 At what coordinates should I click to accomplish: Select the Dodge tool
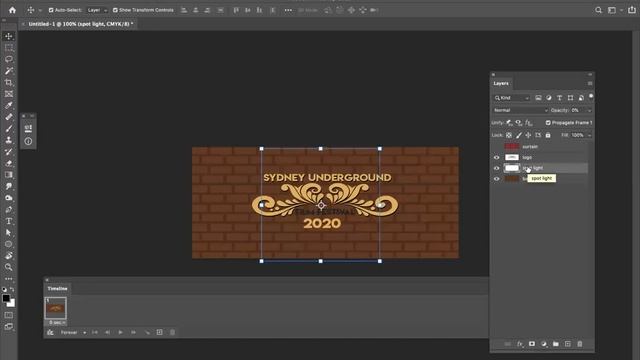[x=9, y=198]
